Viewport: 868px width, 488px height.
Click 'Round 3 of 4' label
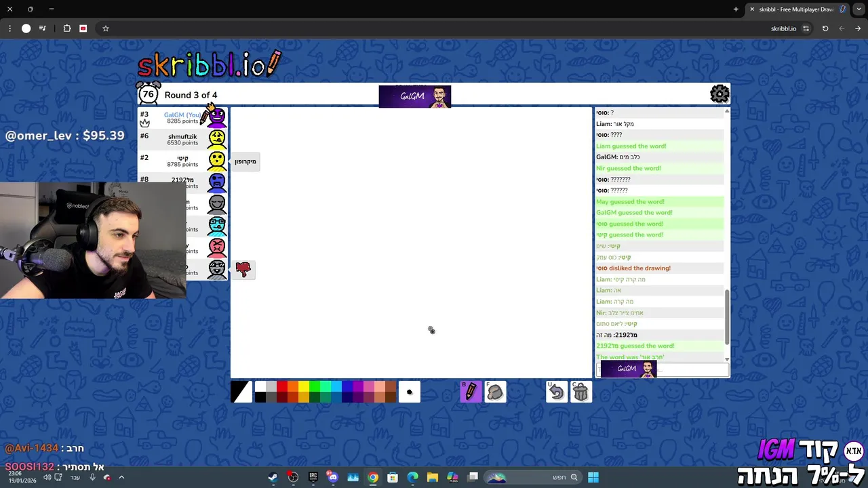(191, 96)
